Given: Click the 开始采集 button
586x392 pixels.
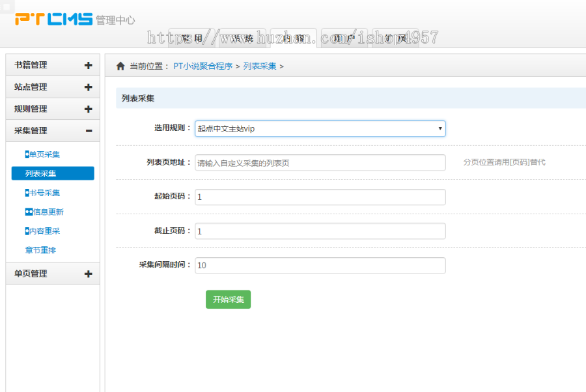Looking at the screenshot, I should pos(228,300).
